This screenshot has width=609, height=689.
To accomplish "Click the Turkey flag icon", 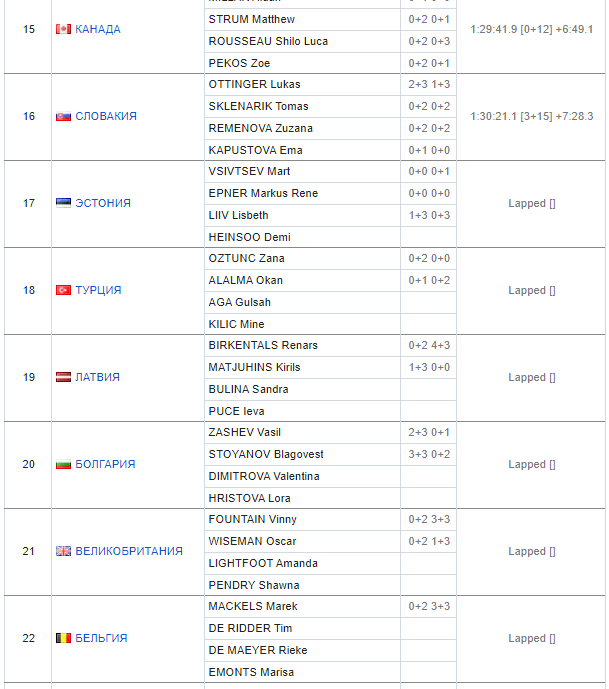I will click(63, 291).
